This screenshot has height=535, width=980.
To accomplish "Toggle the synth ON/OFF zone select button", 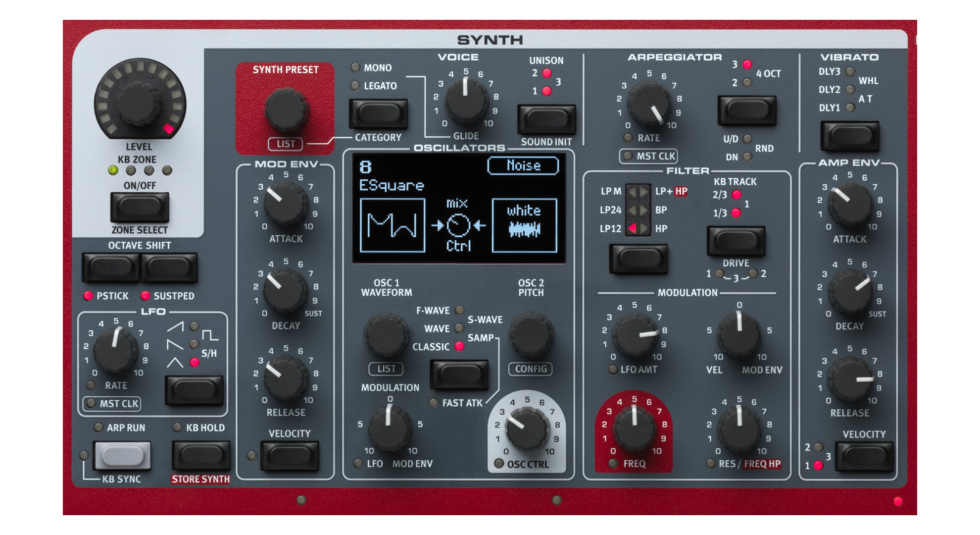I will pos(140,207).
